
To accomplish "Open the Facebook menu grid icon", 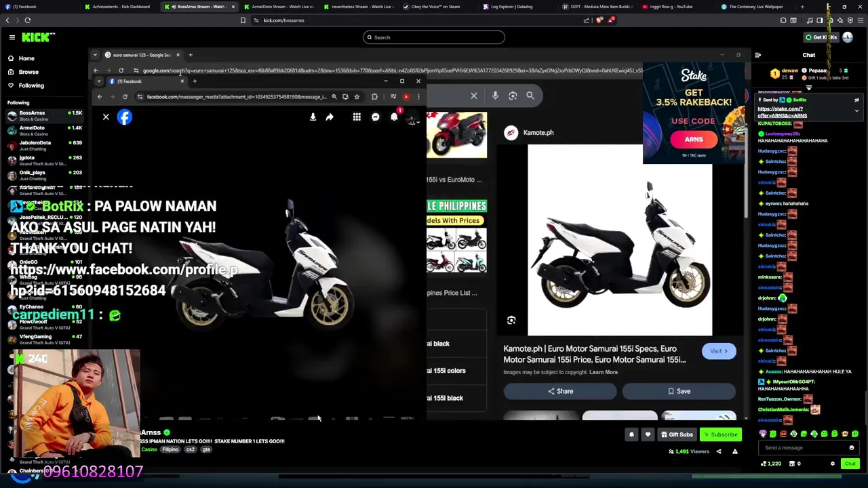I will coord(357,117).
